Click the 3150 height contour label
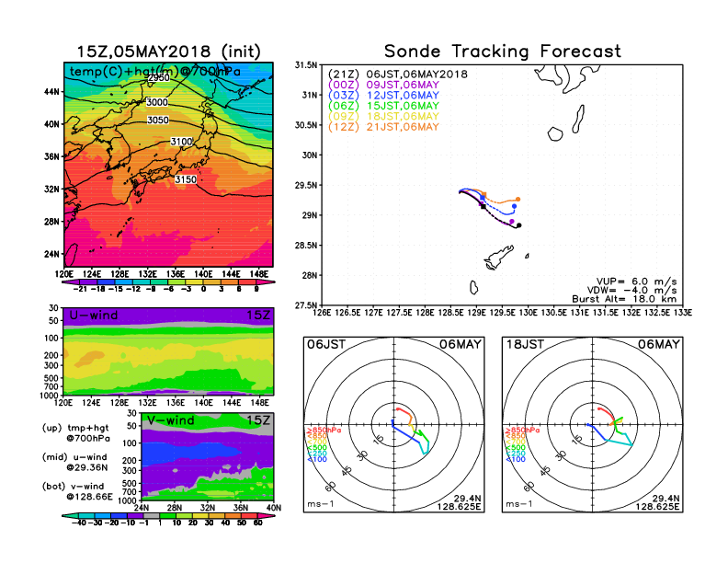This screenshot has width=728, height=563. click(186, 179)
